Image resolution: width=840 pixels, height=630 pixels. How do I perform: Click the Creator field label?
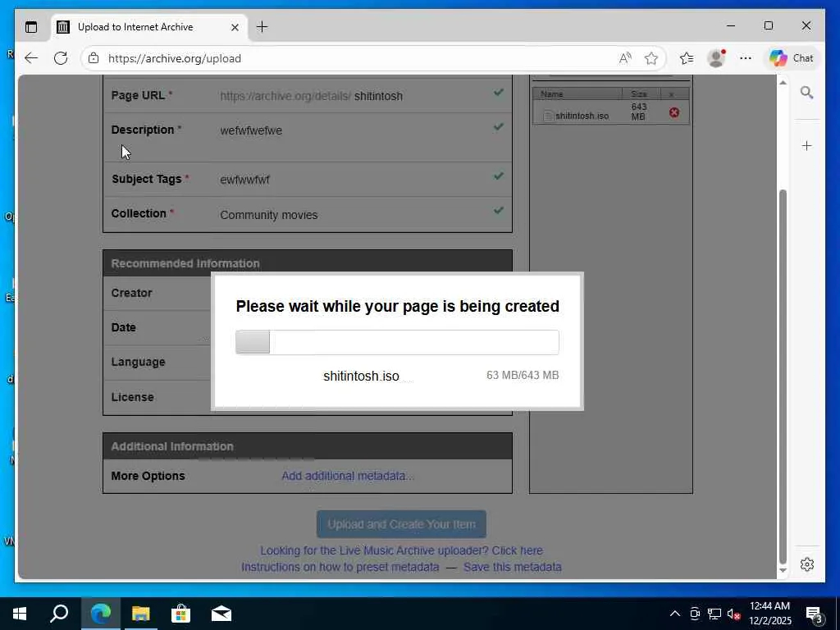(132, 293)
